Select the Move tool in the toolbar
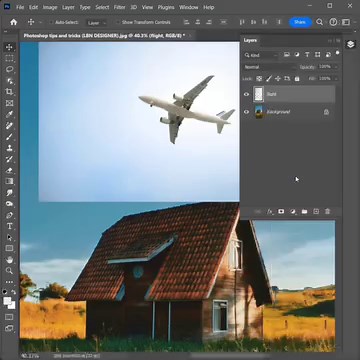 pyautogui.click(x=9, y=47)
